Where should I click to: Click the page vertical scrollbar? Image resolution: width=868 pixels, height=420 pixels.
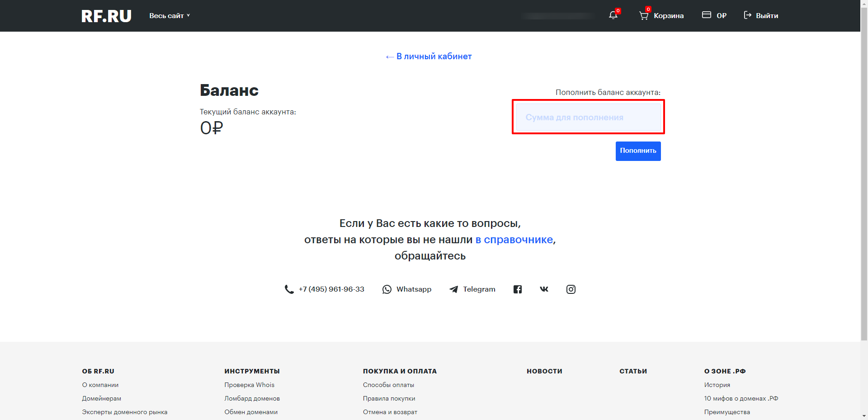click(864, 181)
